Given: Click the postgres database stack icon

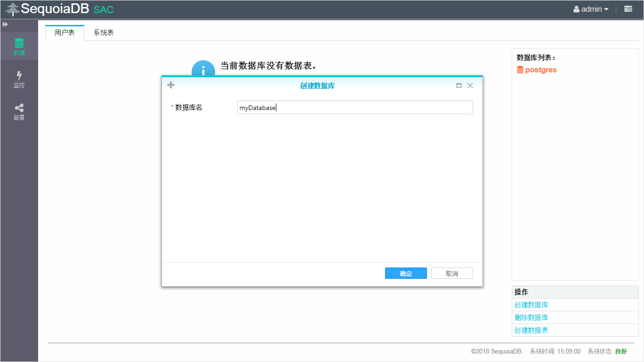Looking at the screenshot, I should tap(520, 70).
